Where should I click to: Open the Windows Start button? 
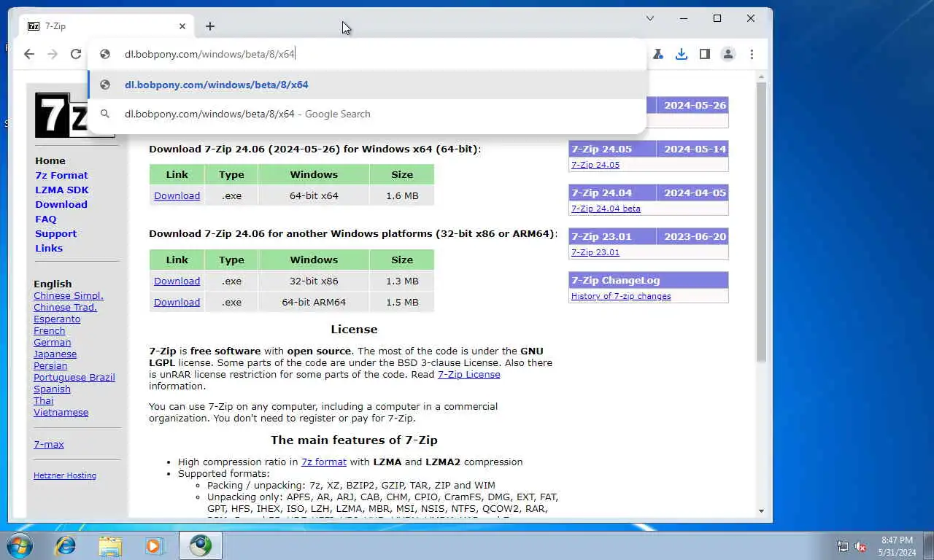(x=20, y=545)
